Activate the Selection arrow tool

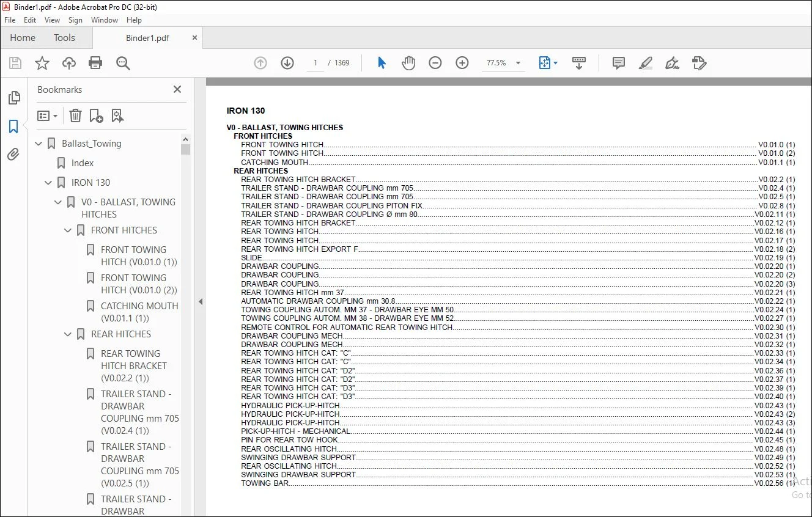pyautogui.click(x=382, y=63)
